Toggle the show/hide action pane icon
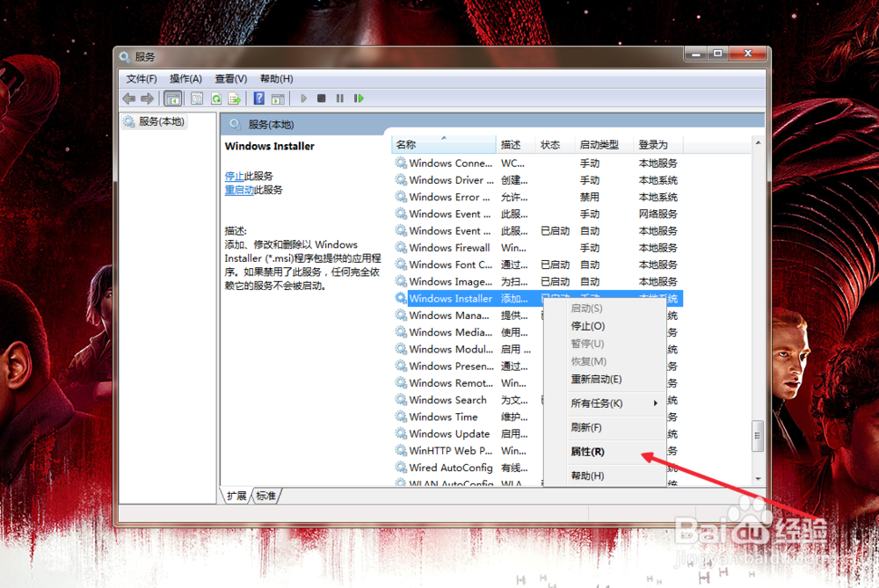879x588 pixels. [x=278, y=98]
